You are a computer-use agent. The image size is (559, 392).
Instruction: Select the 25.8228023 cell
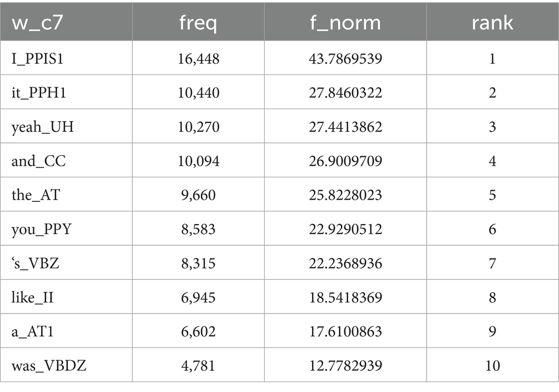[345, 195]
